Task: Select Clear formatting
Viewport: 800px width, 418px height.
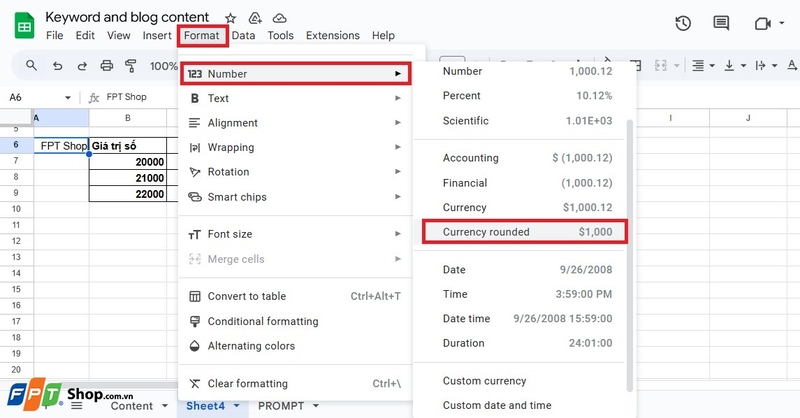Action: (x=295, y=383)
